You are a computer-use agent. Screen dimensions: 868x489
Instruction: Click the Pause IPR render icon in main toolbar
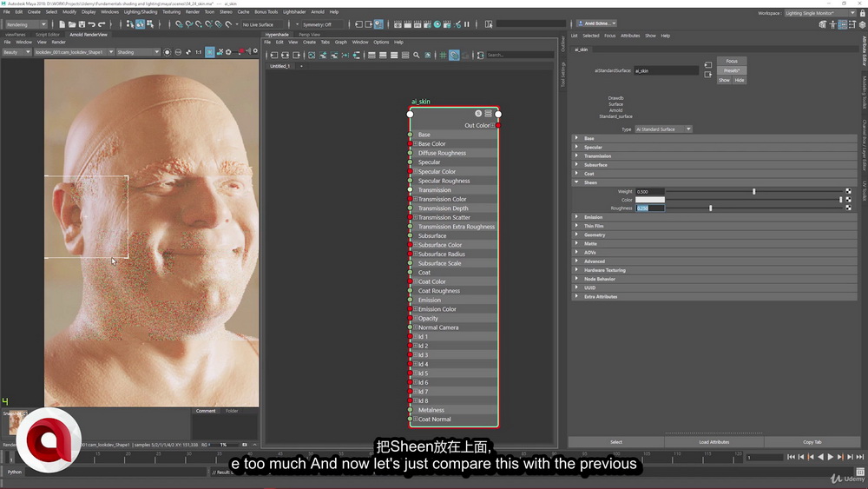point(467,24)
